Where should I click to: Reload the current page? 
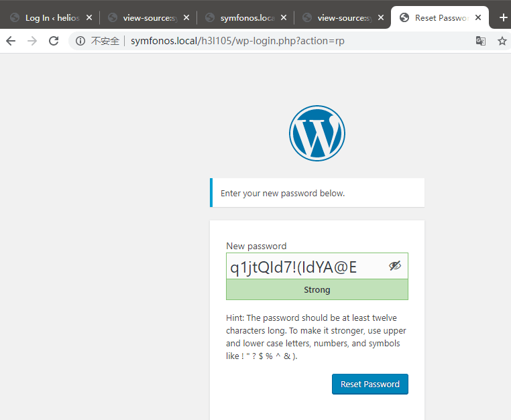pos(54,41)
